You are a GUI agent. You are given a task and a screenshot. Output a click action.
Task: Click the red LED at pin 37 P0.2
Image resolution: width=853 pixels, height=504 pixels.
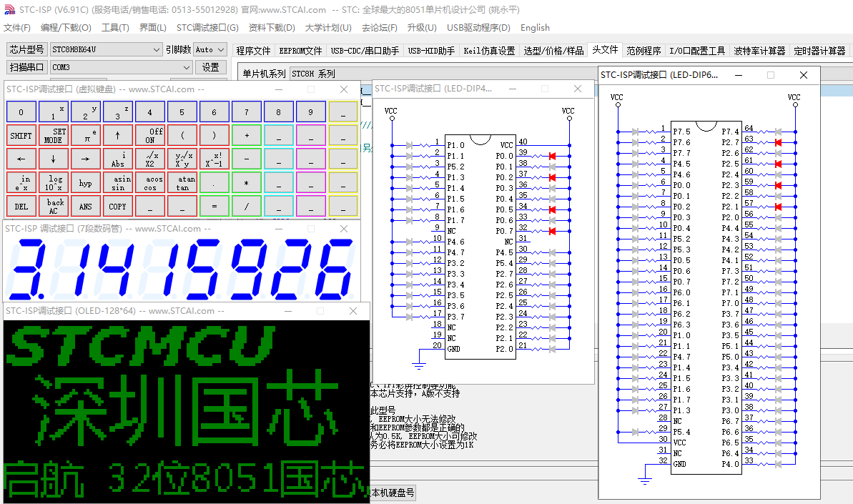click(x=552, y=177)
